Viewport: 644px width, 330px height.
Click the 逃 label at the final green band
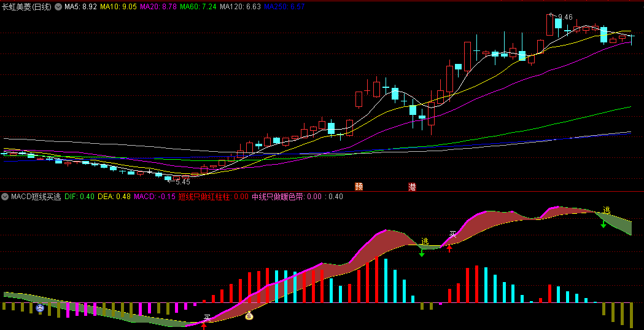pos(607,210)
